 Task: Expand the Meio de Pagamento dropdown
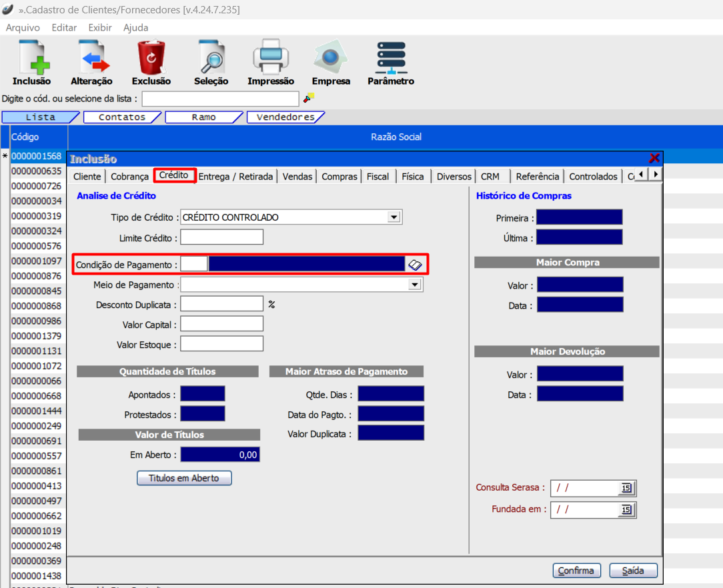(414, 285)
